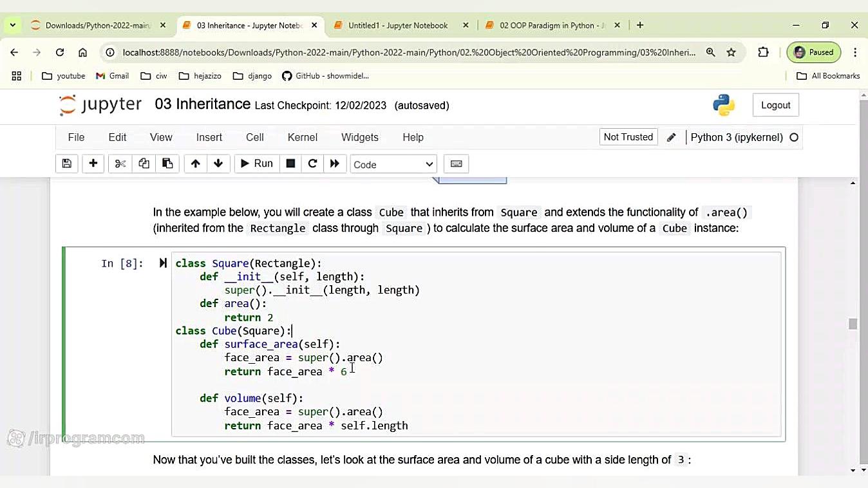
Task: Restart the kernel with the circular arrow
Action: point(312,164)
